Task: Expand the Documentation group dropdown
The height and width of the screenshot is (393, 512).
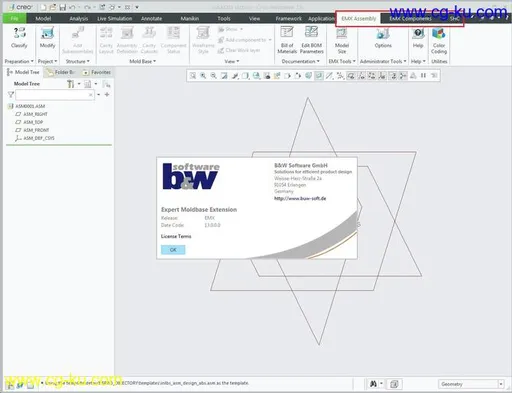Action: coord(300,61)
